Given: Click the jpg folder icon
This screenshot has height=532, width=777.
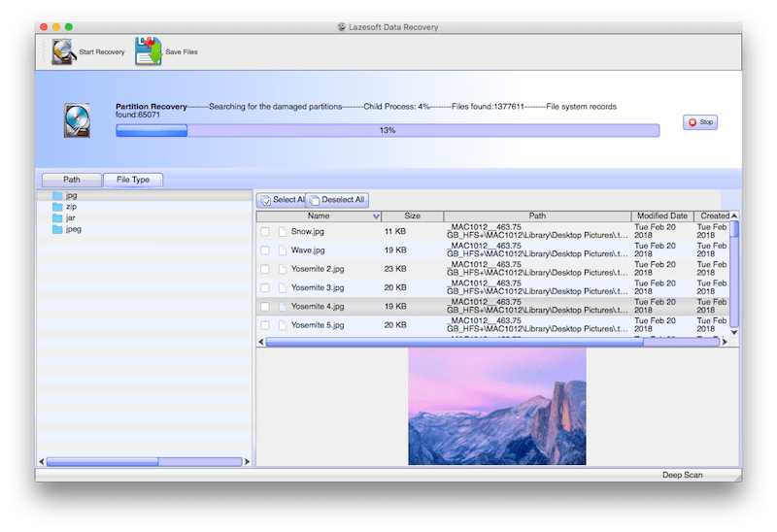Looking at the screenshot, I should pyautogui.click(x=57, y=195).
